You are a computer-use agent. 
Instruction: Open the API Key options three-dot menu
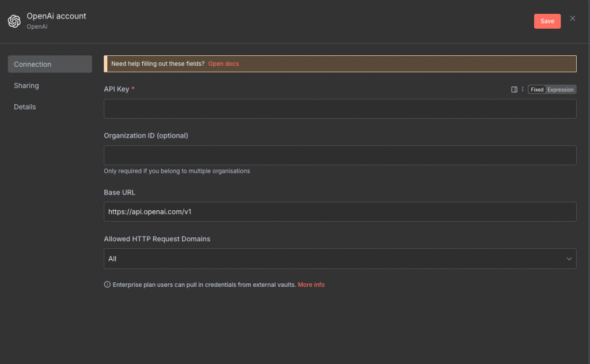coord(523,89)
